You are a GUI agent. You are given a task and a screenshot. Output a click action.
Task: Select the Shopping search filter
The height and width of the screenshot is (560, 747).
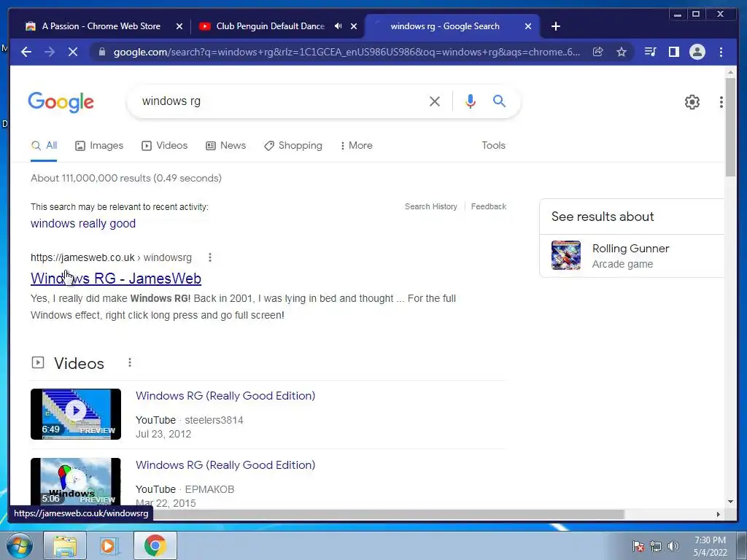(293, 146)
